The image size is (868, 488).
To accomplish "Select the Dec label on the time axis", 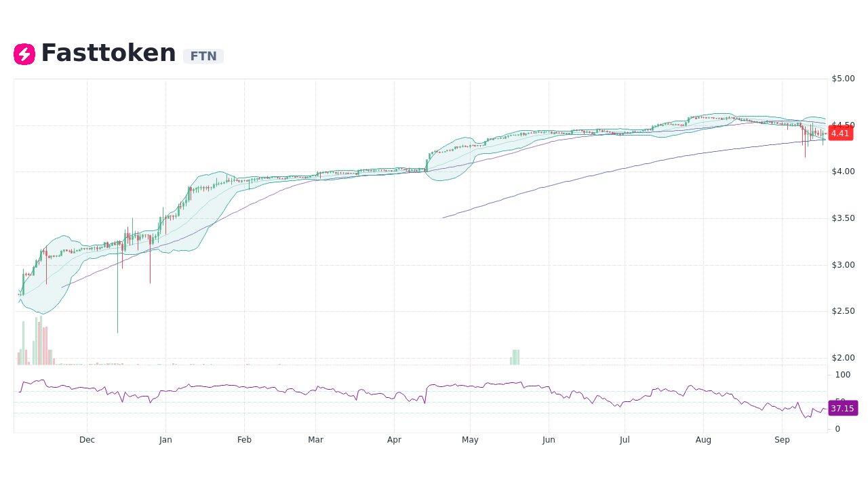I will (87, 439).
